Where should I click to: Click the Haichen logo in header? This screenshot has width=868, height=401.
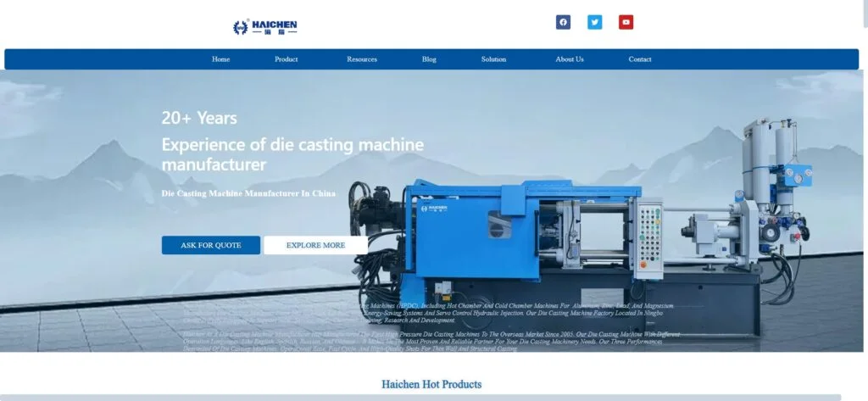point(265,27)
